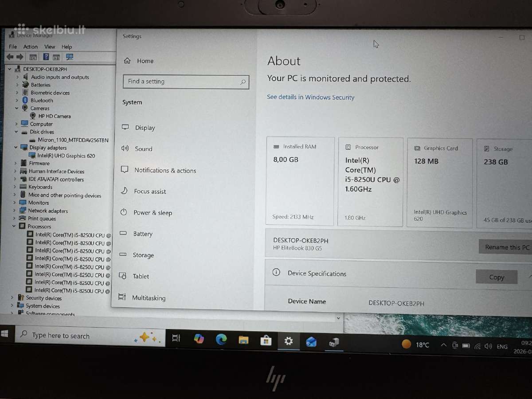Expand Audio inputs and outputs chevron

[17, 77]
